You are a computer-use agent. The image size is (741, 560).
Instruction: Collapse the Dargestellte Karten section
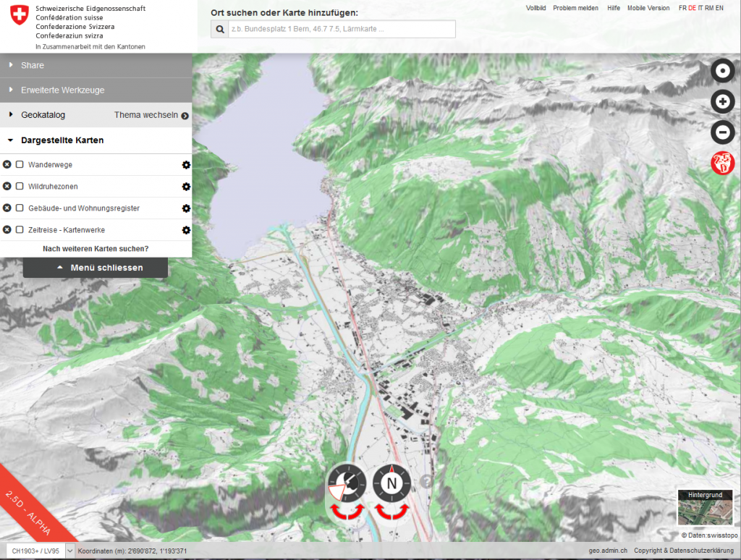62,140
